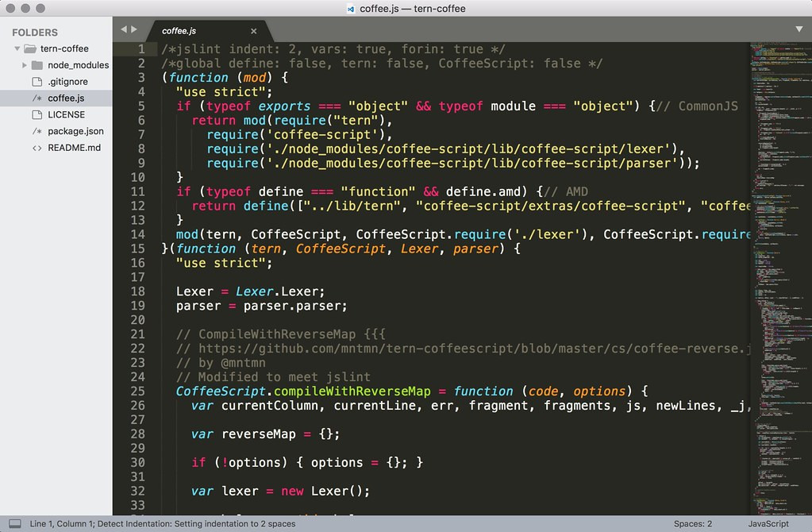Image resolution: width=812 pixels, height=532 pixels.
Task: Open the Spaces: 2 indentation menu
Action: tap(692, 524)
